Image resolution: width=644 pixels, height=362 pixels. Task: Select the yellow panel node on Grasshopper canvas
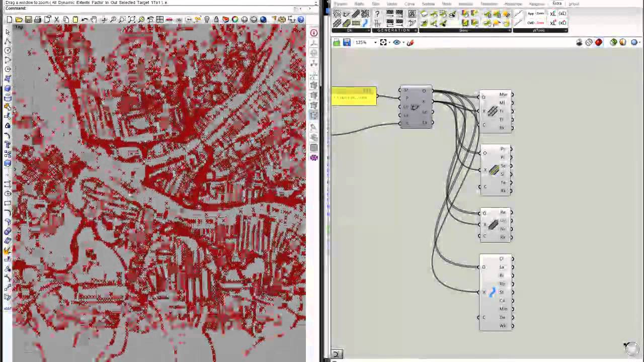[354, 96]
